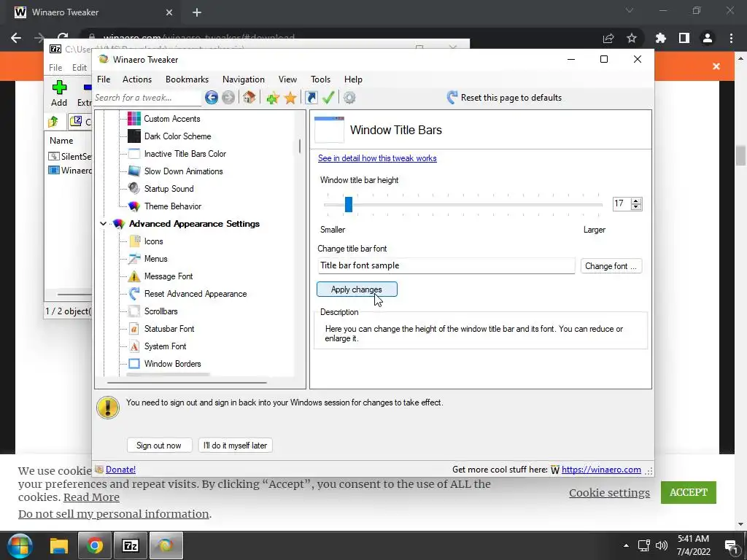747x560 pixels.
Task: Open 'See in detail how this tweak works' link
Action: tap(377, 158)
